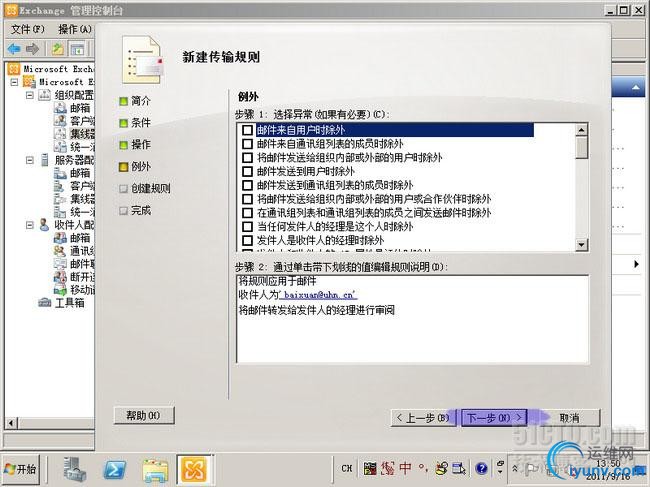Check 邮件来自通讯组列表的成员时除外
Image resolution: width=650 pixels, height=487 pixels.
pyautogui.click(x=247, y=144)
